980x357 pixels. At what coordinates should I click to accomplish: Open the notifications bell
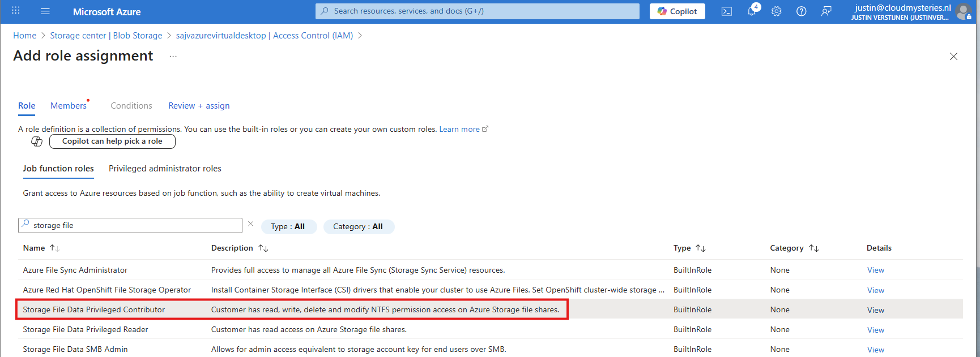(x=752, y=11)
